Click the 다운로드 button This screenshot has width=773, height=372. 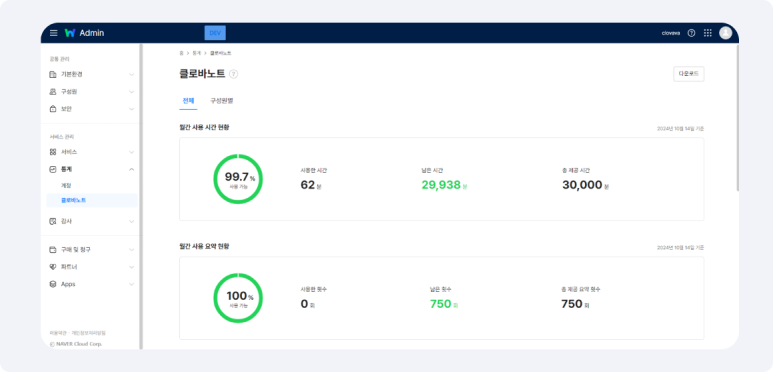pos(689,74)
